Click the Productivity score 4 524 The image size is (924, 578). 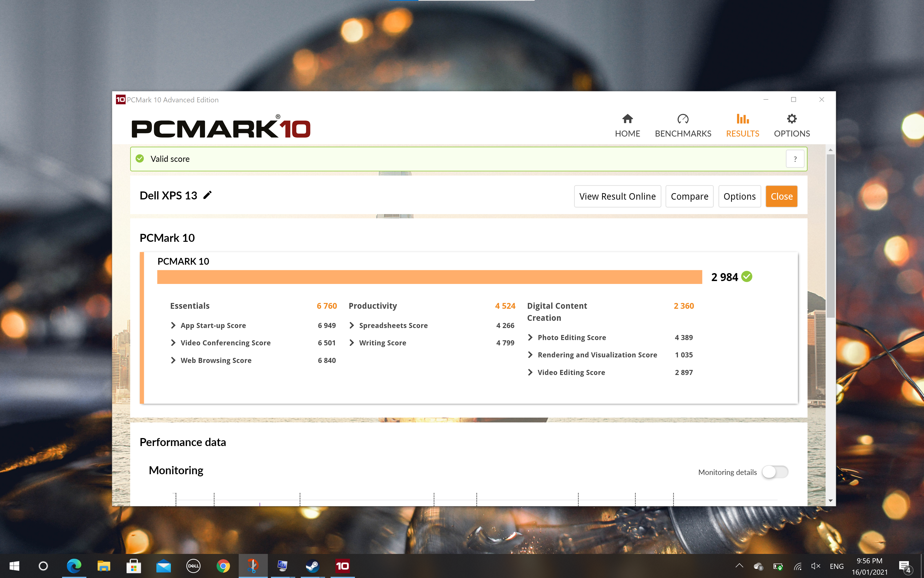point(505,306)
